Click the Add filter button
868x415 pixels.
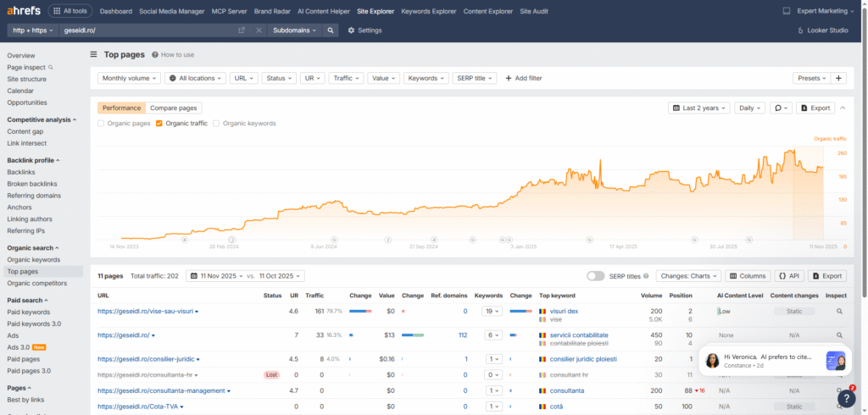523,78
